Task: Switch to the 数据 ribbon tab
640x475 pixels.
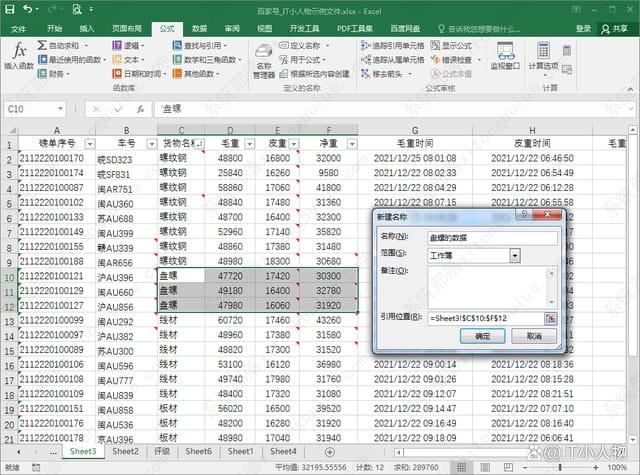Action: [x=200, y=29]
